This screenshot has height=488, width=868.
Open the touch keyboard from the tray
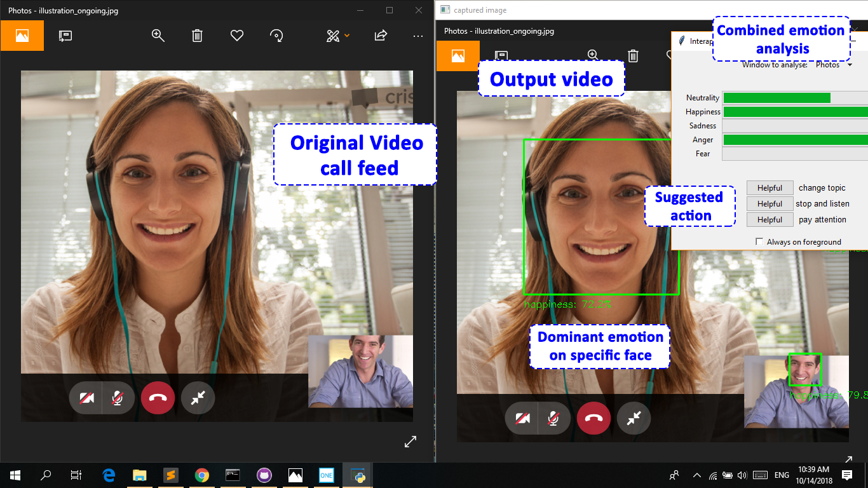coord(760,475)
